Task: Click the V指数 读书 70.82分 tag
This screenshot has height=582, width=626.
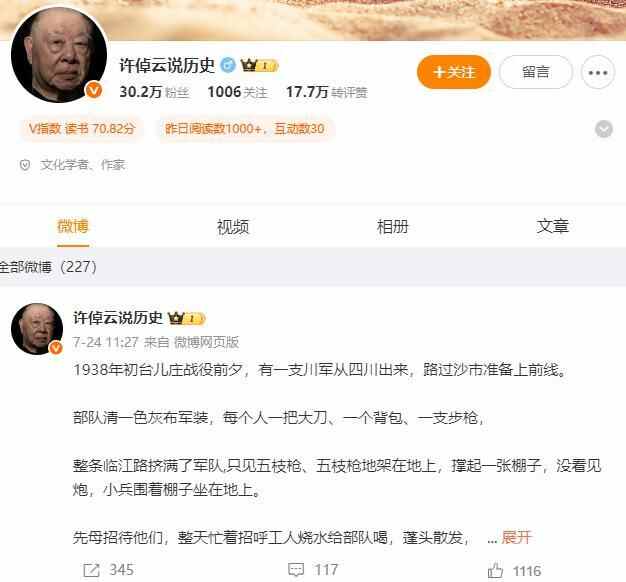Action: (x=82, y=129)
